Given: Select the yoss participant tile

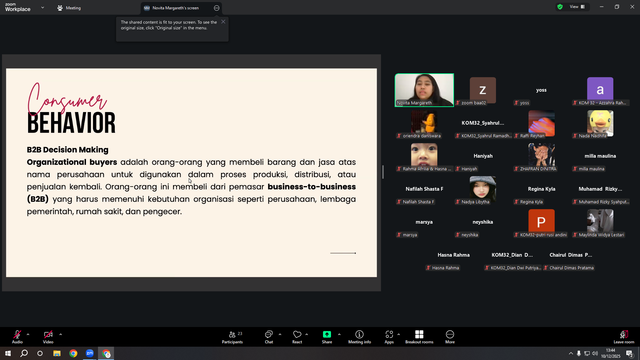Looking at the screenshot, I should (541, 90).
